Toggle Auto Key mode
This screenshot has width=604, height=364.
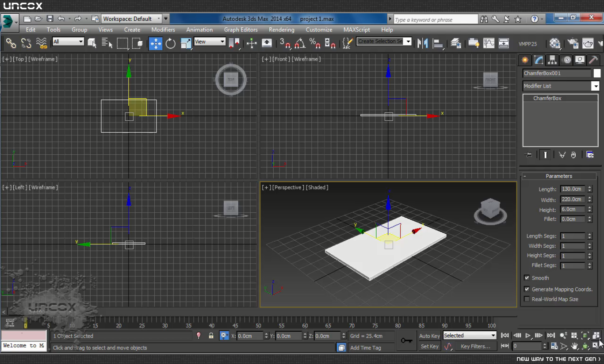429,336
